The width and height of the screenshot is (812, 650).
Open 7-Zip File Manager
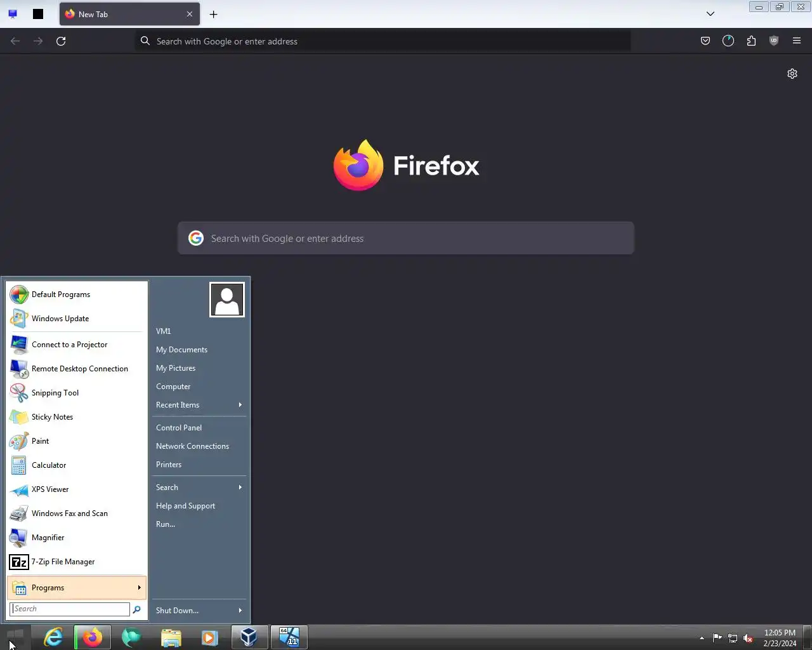click(77, 562)
